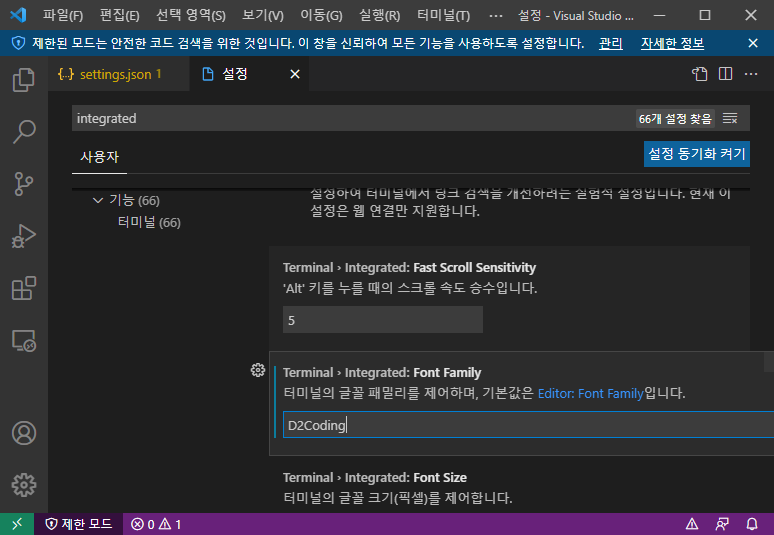This screenshot has height=535, width=774.
Task: Select 터미널 (66) in settings tree
Action: 149,223
